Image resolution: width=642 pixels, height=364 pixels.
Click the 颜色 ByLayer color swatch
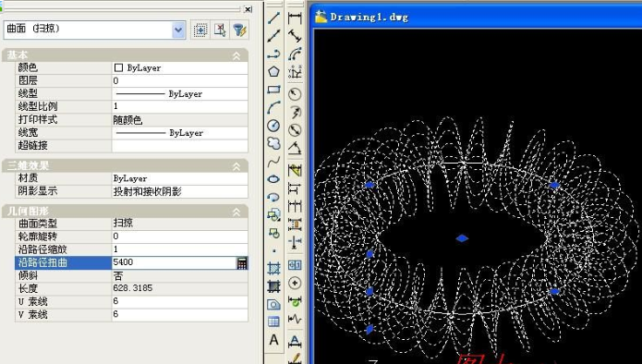point(118,68)
